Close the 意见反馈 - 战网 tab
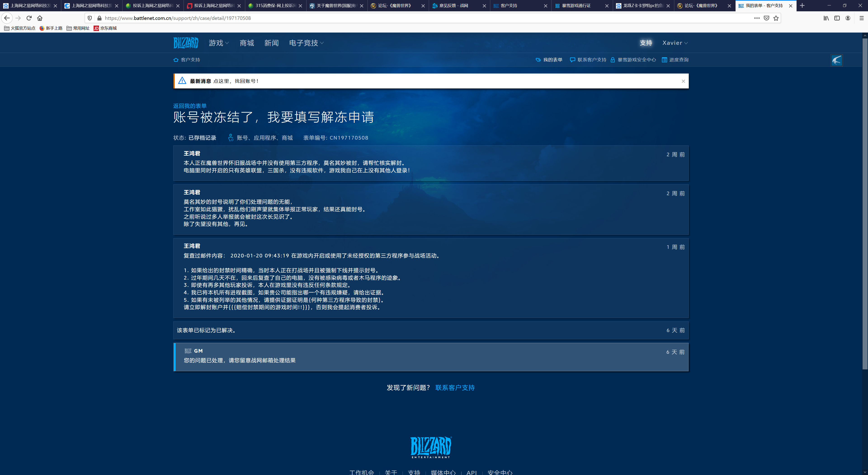This screenshot has height=475, width=868. pyautogui.click(x=484, y=6)
